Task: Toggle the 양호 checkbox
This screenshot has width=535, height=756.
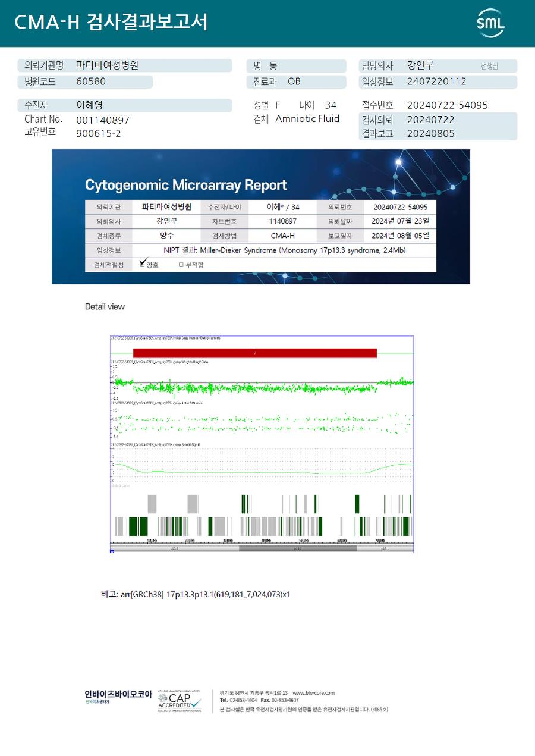Action: point(142,264)
